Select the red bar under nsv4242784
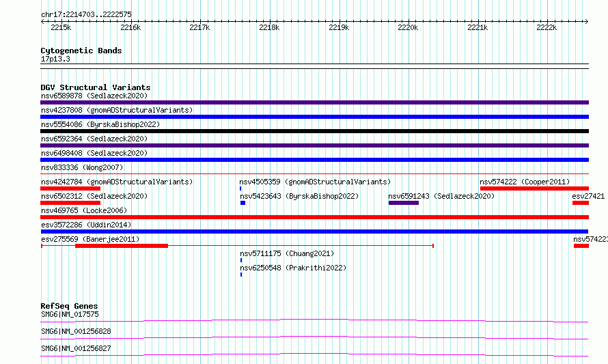 70,188
